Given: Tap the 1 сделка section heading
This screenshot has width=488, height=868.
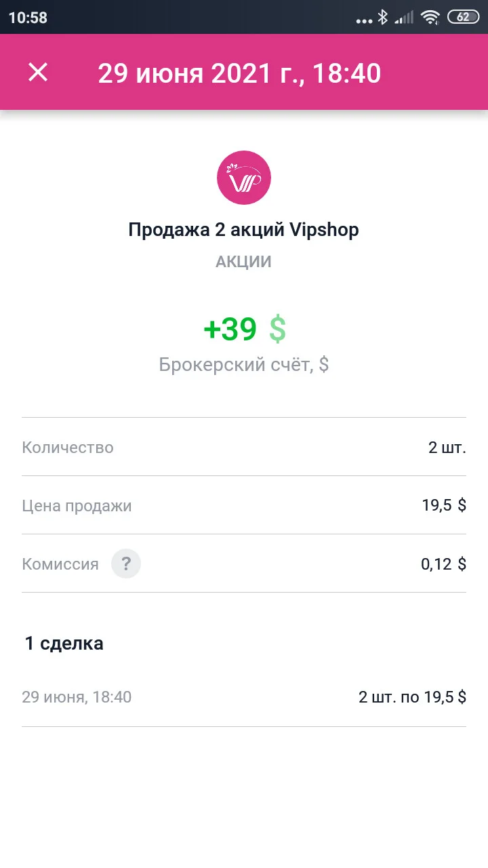Looking at the screenshot, I should tap(64, 644).
